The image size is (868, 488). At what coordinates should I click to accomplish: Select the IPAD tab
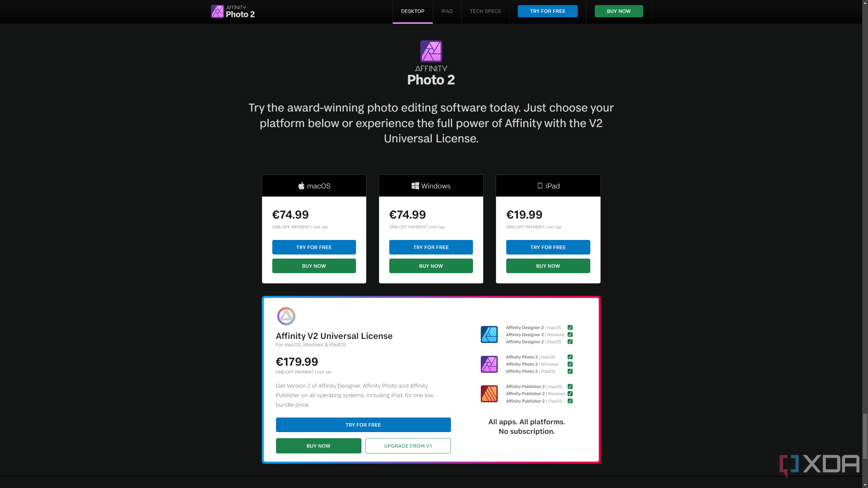(447, 11)
